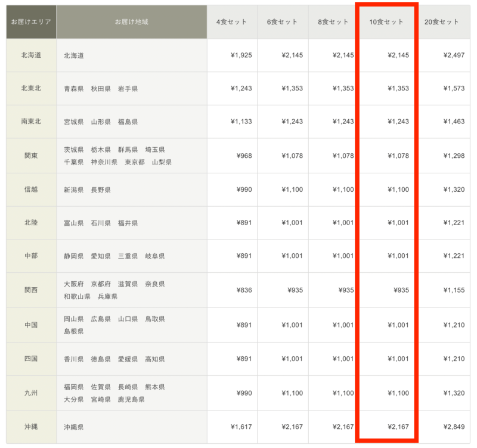Select 福岡県 in the 九州 row
477x448 pixels.
coord(73,387)
